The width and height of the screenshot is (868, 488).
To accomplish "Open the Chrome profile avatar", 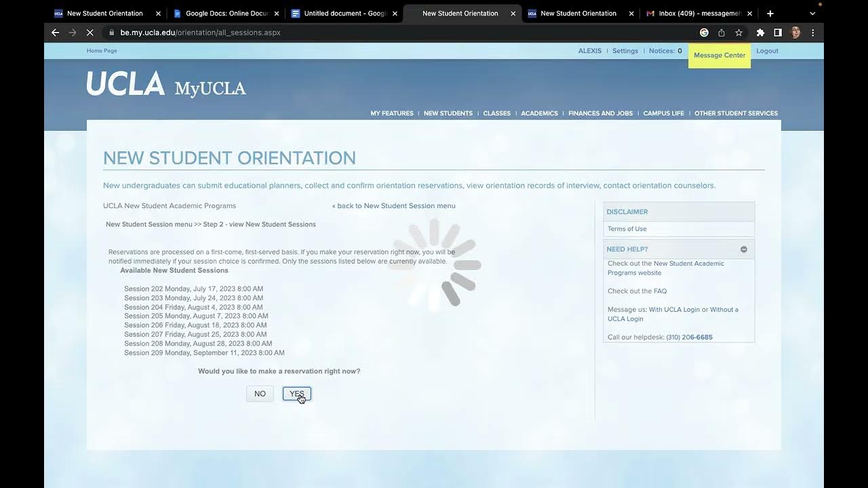I will click(795, 33).
